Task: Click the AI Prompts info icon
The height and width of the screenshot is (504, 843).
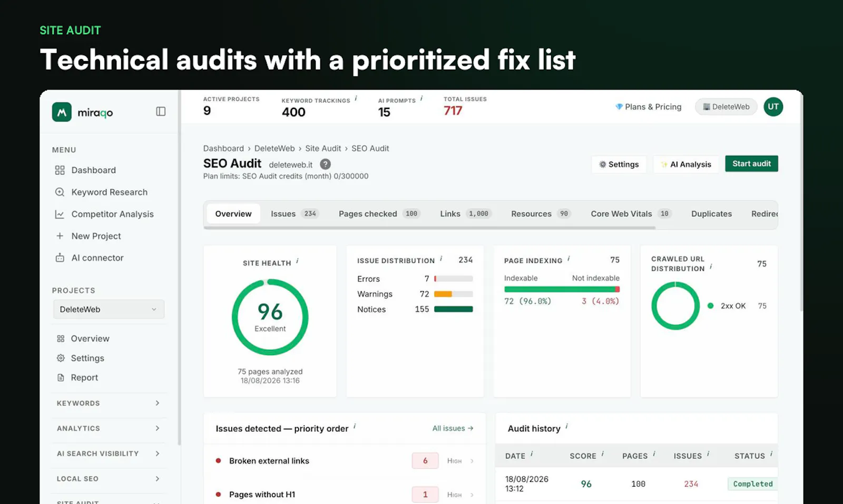Action: [x=421, y=98]
